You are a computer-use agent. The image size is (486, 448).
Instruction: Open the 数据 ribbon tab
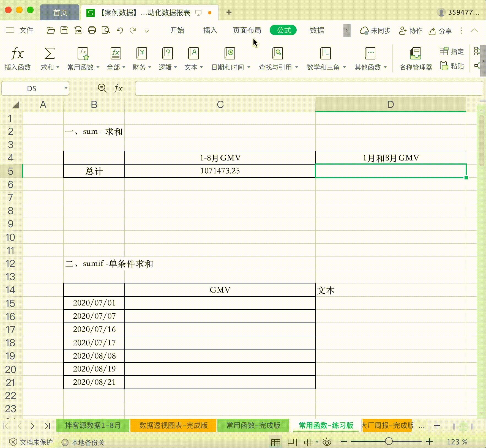pos(317,30)
